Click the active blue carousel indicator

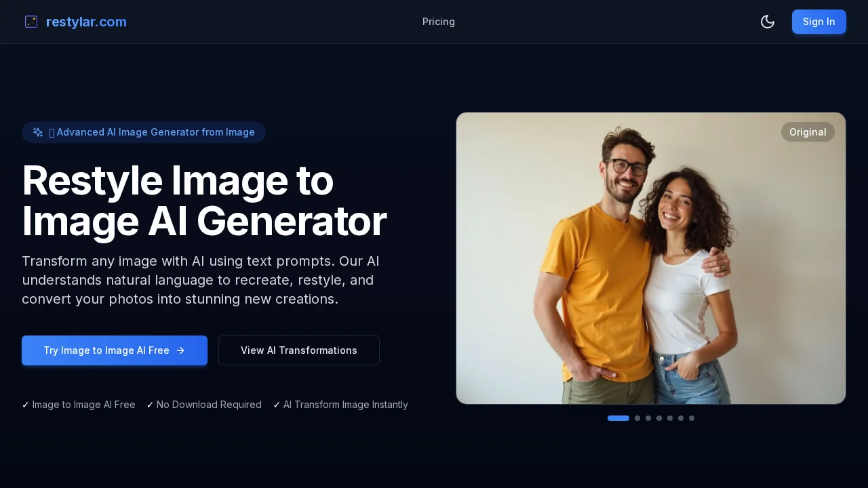(618, 418)
